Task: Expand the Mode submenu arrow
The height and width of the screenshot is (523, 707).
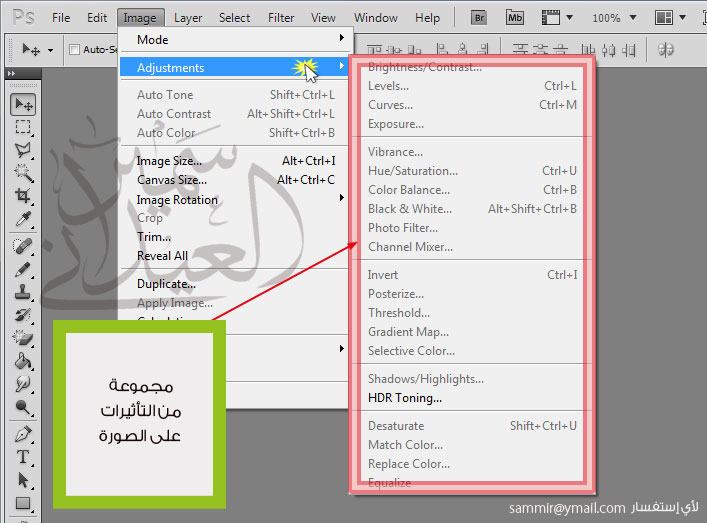Action: [342, 38]
